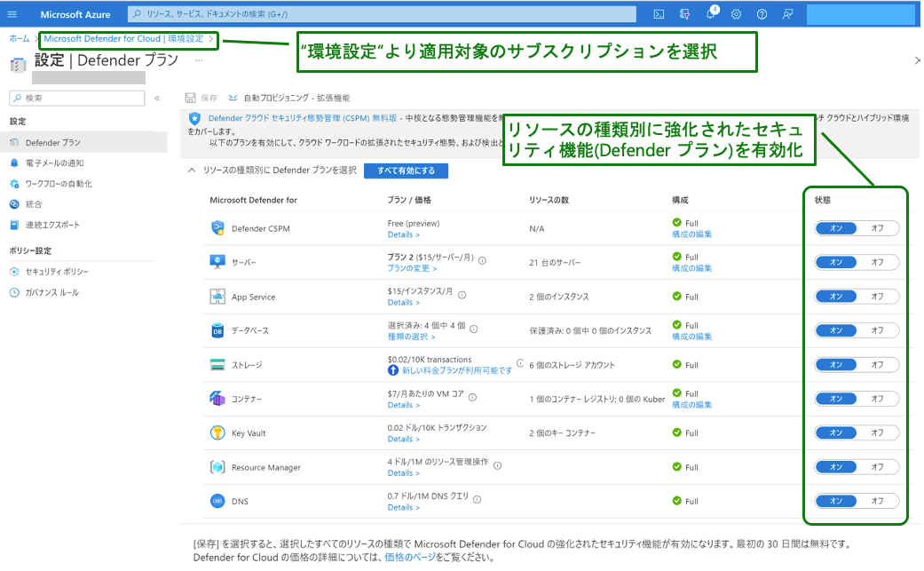This screenshot has height=571, width=924.
Task: Open the notifications bell icon
Action: [x=711, y=14]
